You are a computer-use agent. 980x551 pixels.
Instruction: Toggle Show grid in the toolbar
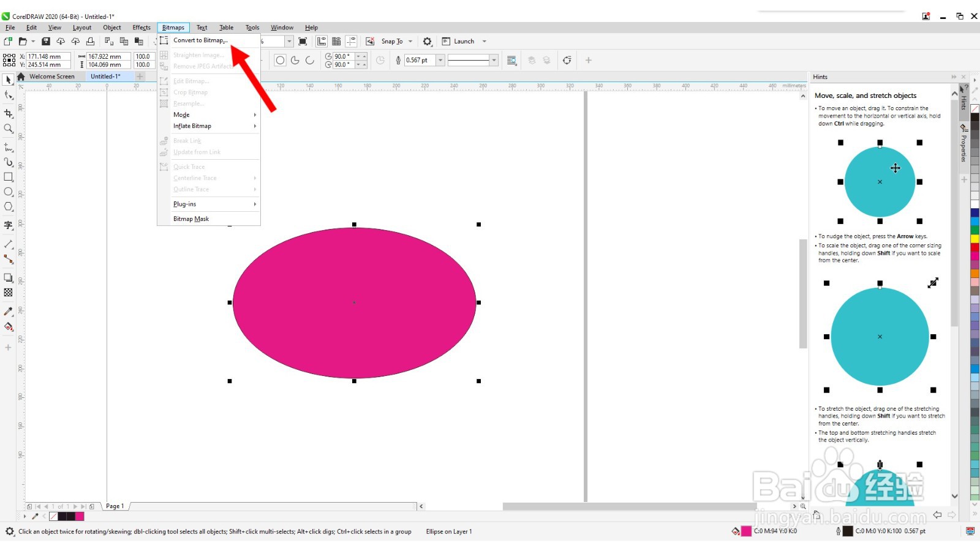tap(336, 41)
